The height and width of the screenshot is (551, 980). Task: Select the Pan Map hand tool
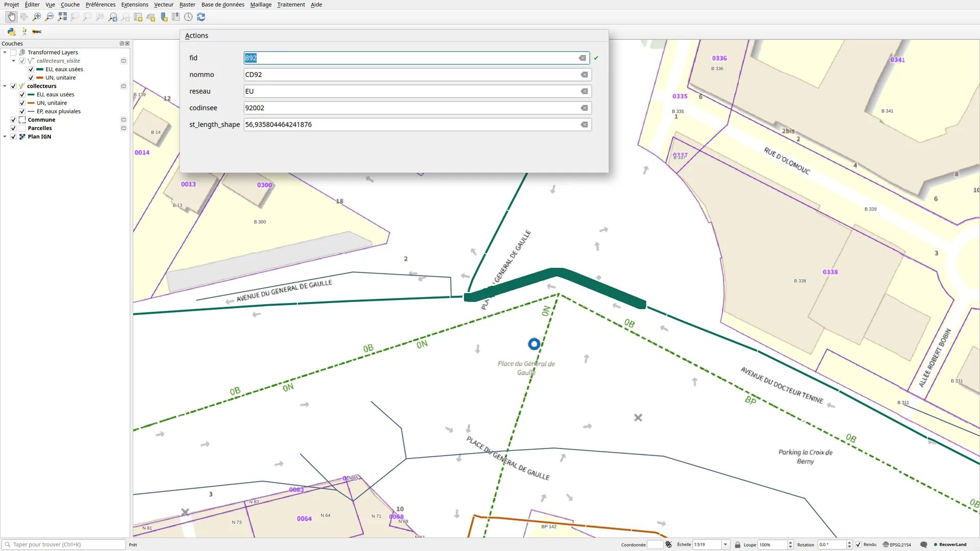pyautogui.click(x=11, y=17)
